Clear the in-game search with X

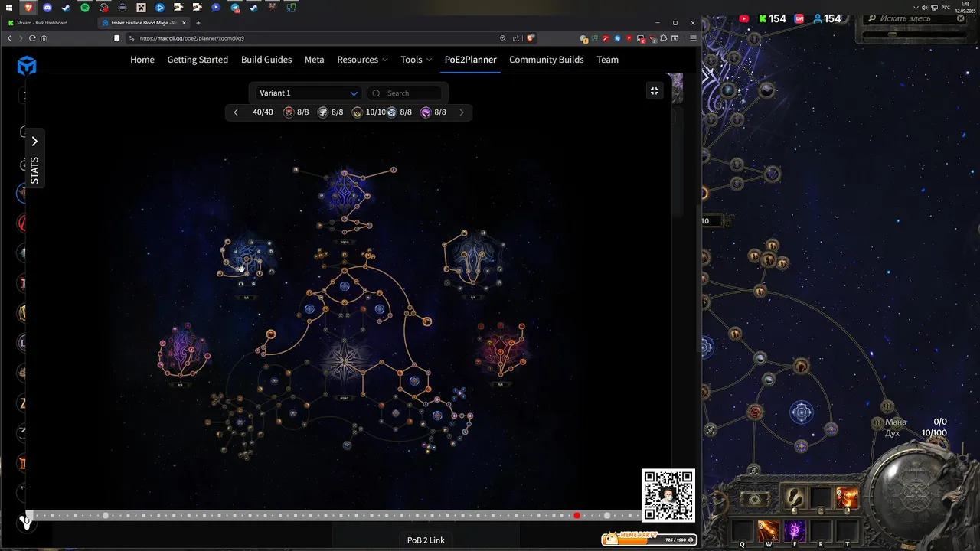(960, 18)
